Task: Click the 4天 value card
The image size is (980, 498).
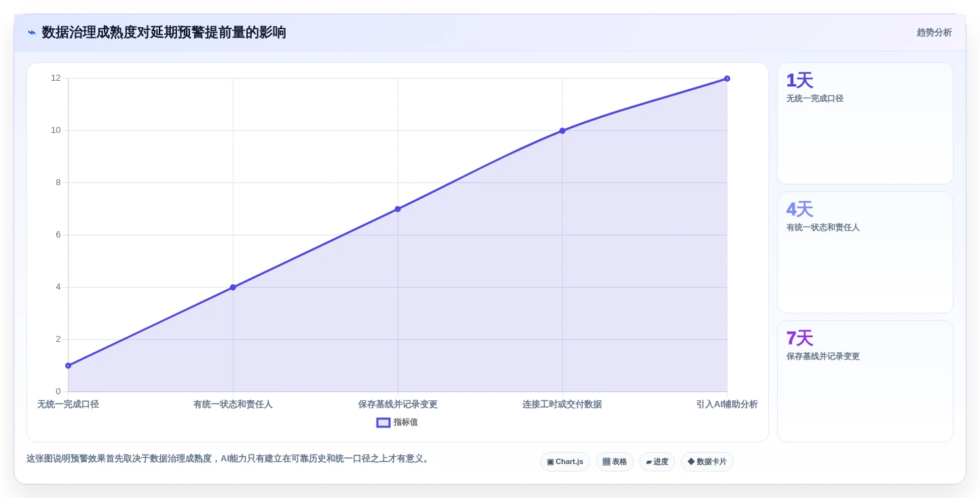Action: pos(865,252)
